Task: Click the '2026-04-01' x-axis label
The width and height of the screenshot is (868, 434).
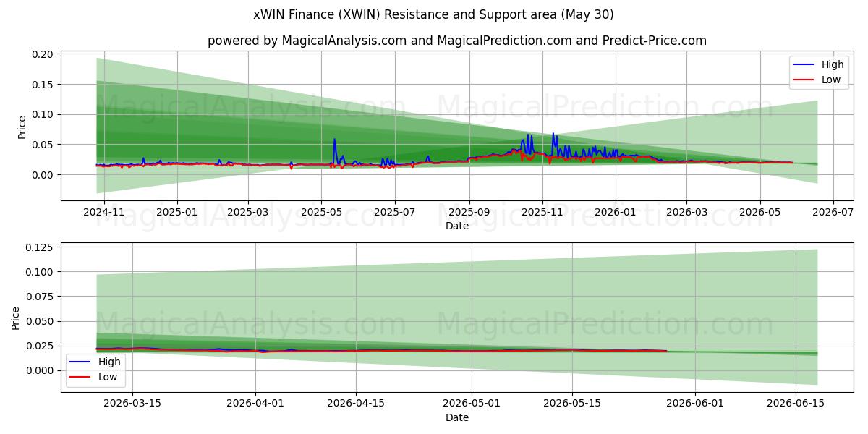Action: click(x=255, y=404)
